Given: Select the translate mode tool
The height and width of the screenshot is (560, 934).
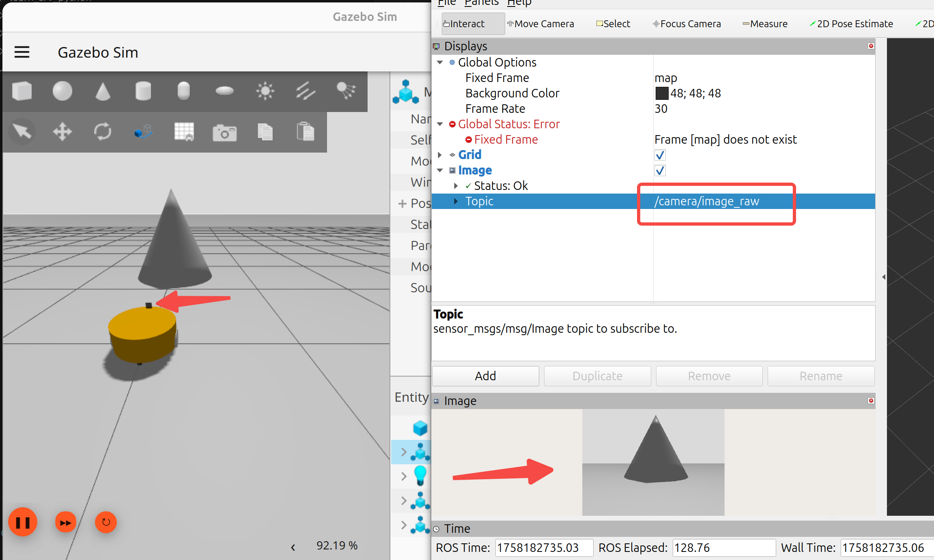Looking at the screenshot, I should pyautogui.click(x=62, y=132).
